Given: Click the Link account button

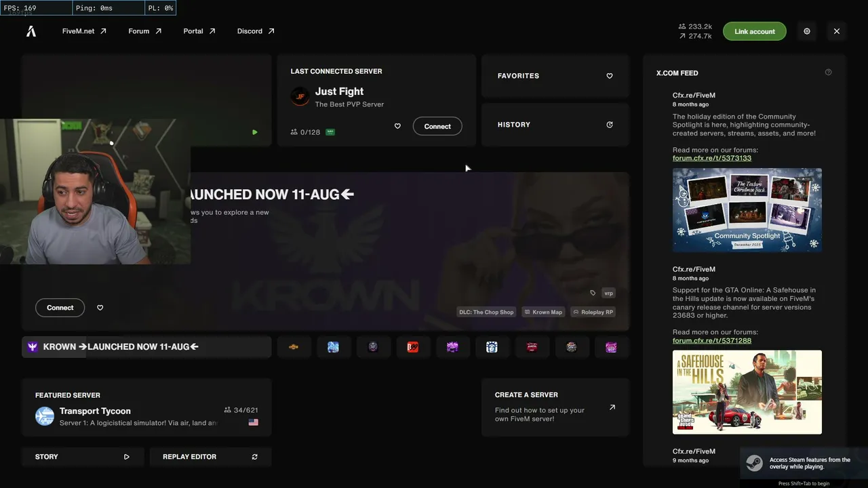Looking at the screenshot, I should click(754, 31).
